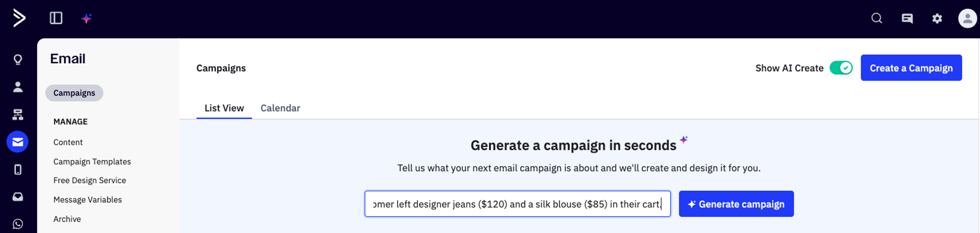980x233 pixels.
Task: Open the WhatsApp icon in rail
Action: [18, 224]
